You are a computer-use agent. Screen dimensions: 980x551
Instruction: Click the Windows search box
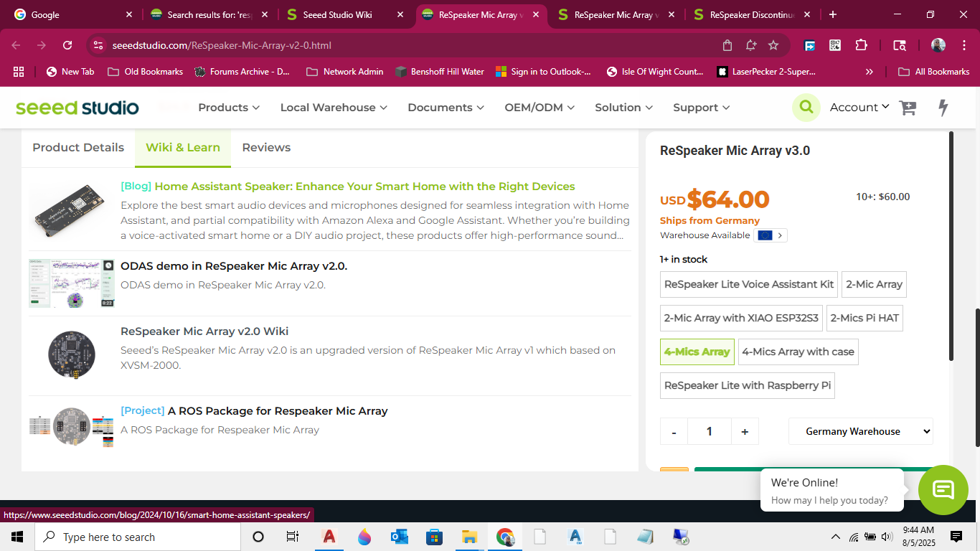pos(137,537)
